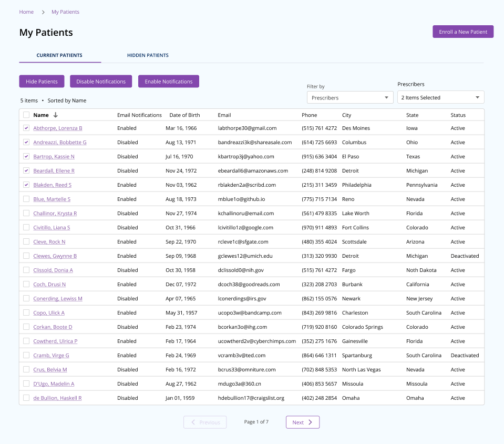Click the chevron icon in Next button
This screenshot has width=504, height=444.
[x=310, y=422]
